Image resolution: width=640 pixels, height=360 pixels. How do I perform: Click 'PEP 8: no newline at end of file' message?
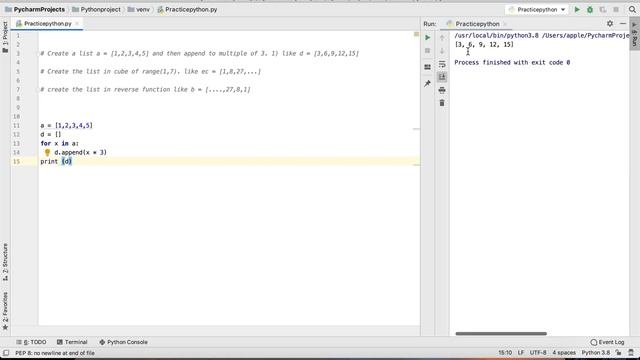tap(55, 353)
